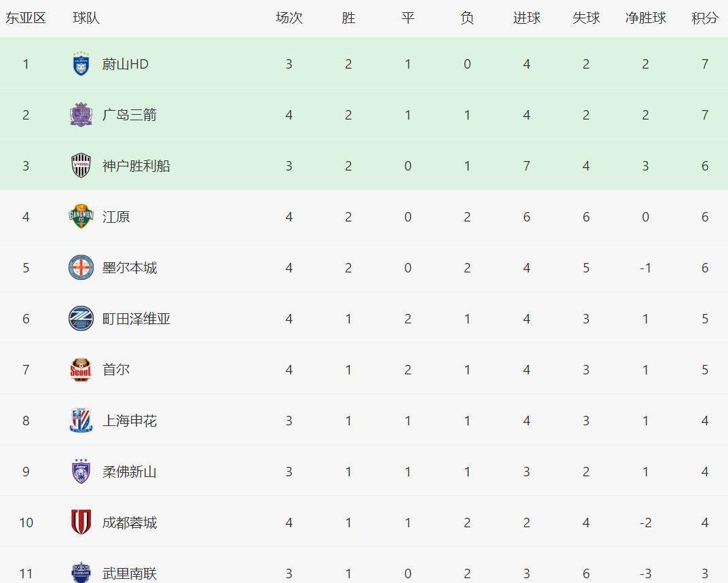Screen dimensions: 728x583
Task: Click the 上海申花 team crest
Action: pos(81,421)
